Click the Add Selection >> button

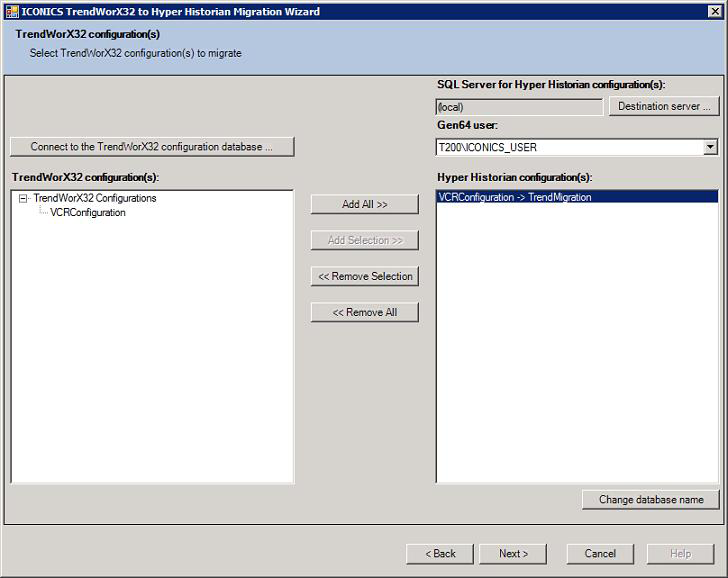point(364,240)
